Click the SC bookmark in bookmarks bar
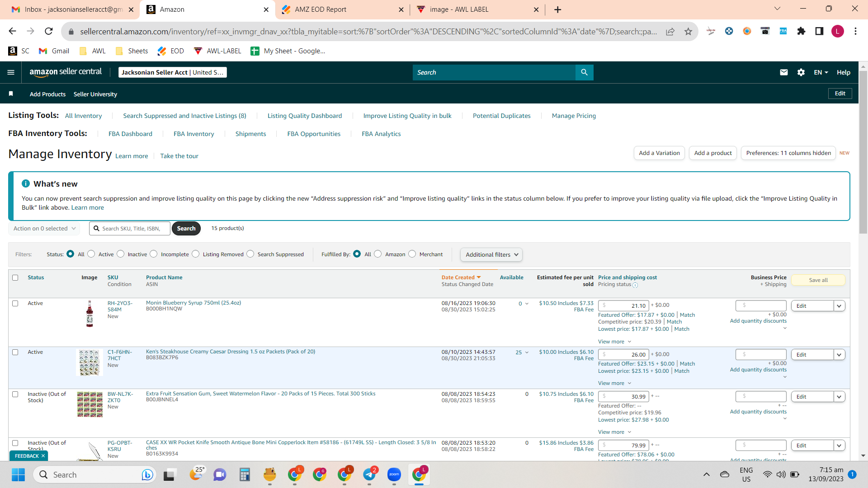 19,51
